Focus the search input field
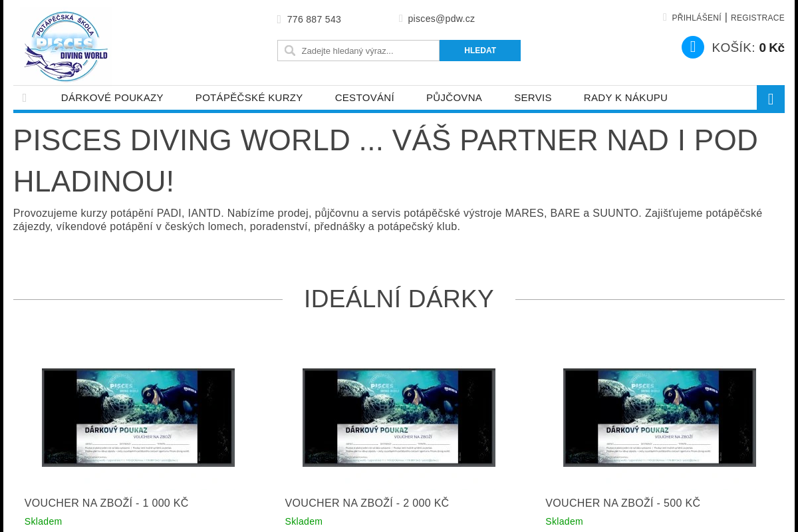This screenshot has height=532, width=798. coord(358,51)
